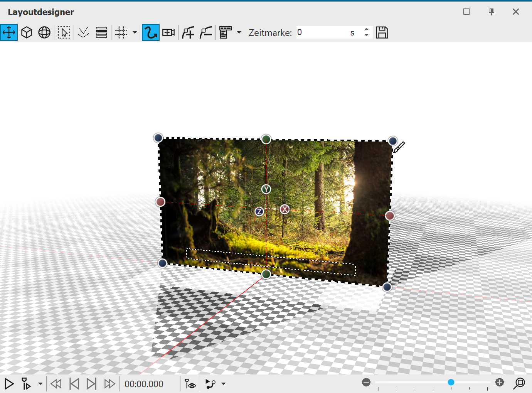Open the object list panel icon

[x=226, y=32]
